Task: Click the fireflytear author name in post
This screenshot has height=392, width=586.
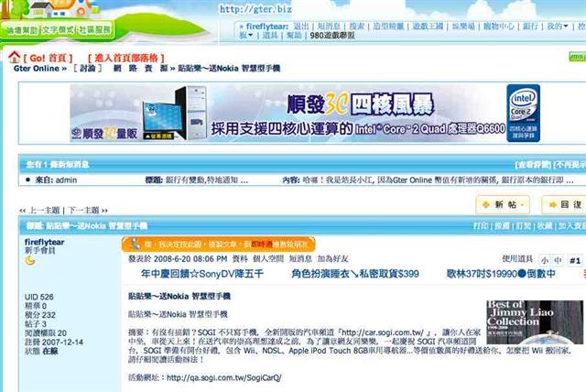Action: (45, 242)
